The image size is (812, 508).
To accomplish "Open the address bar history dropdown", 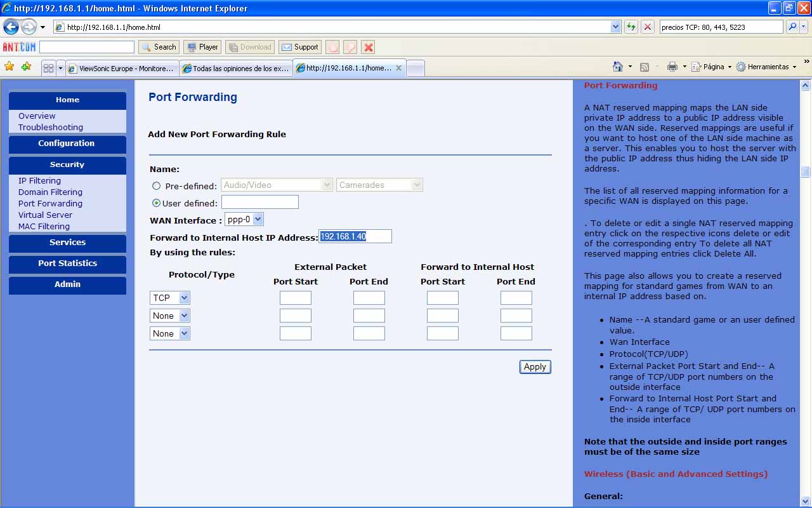I will coord(615,27).
